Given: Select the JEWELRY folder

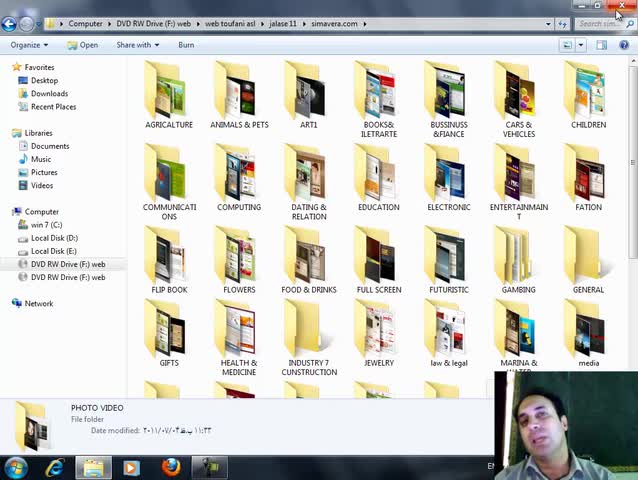Looking at the screenshot, I should [379, 334].
